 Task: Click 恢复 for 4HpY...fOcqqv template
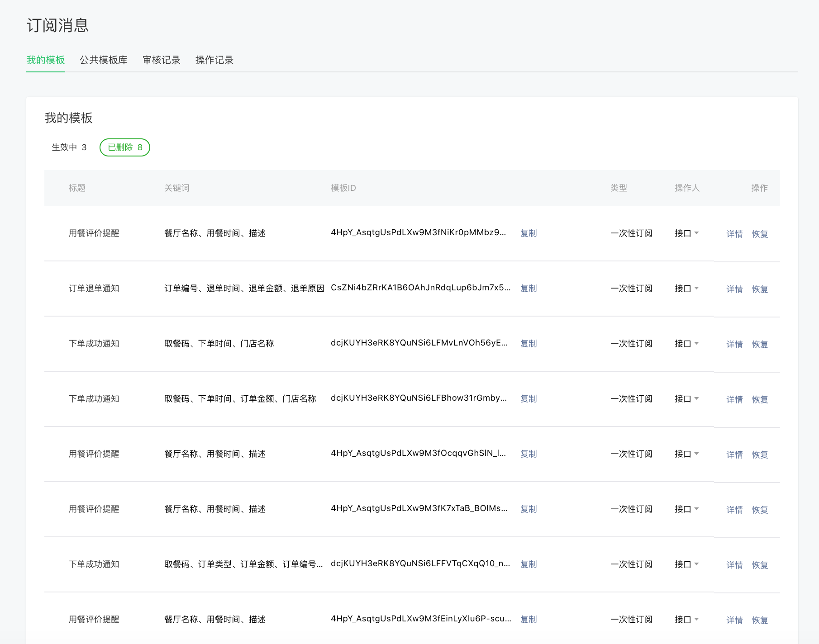tap(760, 455)
